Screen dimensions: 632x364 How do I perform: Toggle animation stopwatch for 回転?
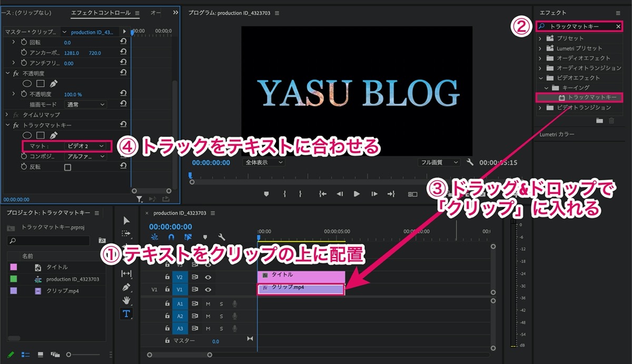(24, 42)
